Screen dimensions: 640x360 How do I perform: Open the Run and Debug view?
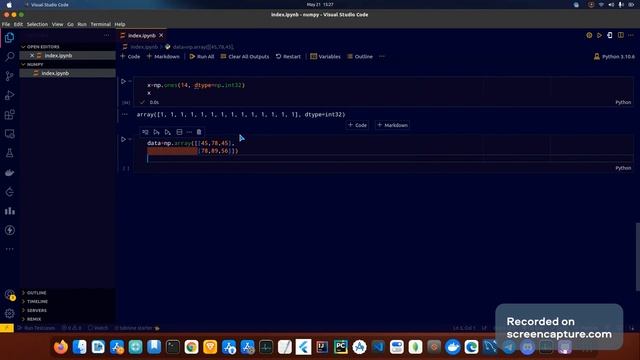[x=9, y=95]
